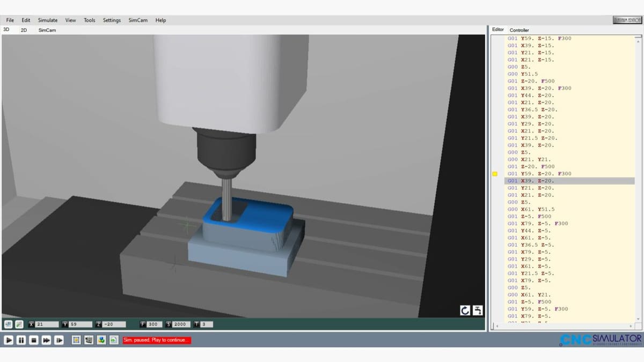Step to the next simulation block
Image resolution: width=644 pixels, height=362 pixels.
(59, 340)
